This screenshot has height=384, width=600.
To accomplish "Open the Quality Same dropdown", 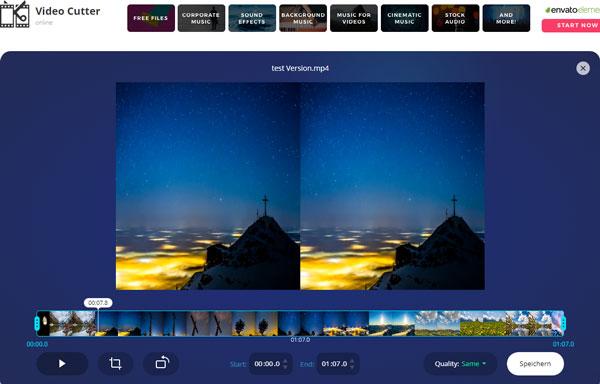I will click(x=460, y=364).
